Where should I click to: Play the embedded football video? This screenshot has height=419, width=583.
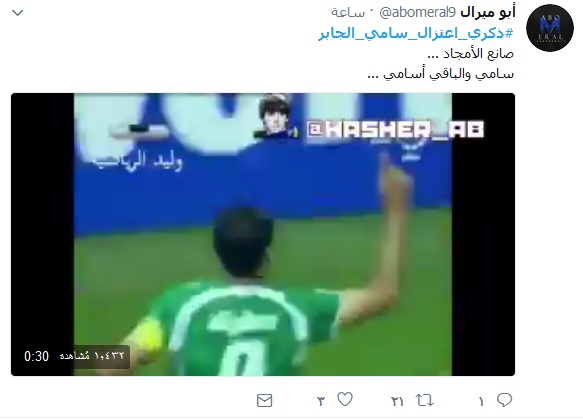263,234
